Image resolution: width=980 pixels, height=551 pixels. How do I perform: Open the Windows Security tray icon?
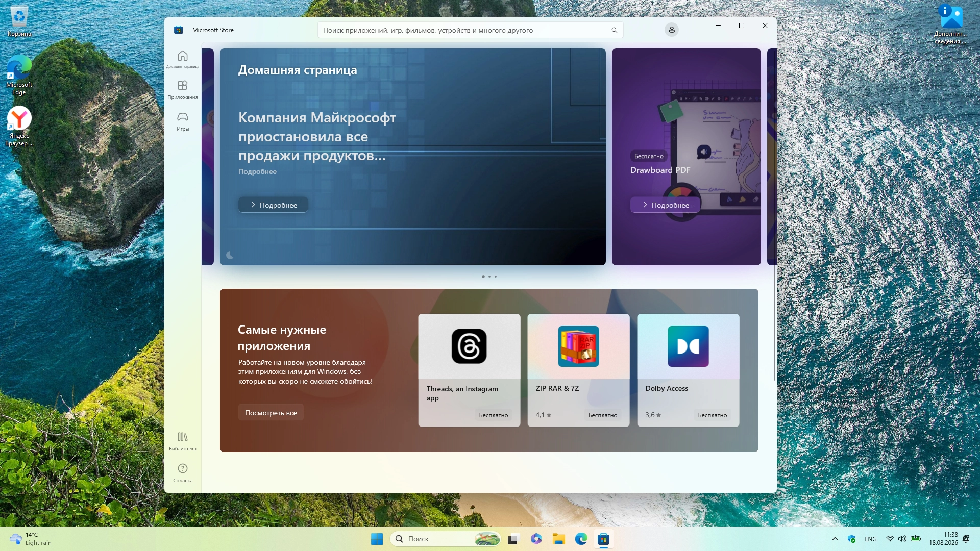point(851,539)
